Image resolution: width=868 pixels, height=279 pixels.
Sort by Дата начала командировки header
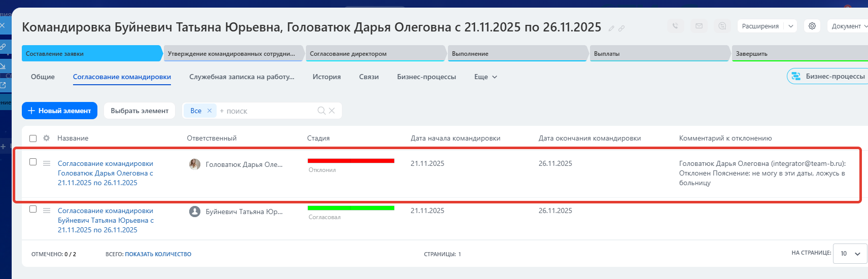456,138
